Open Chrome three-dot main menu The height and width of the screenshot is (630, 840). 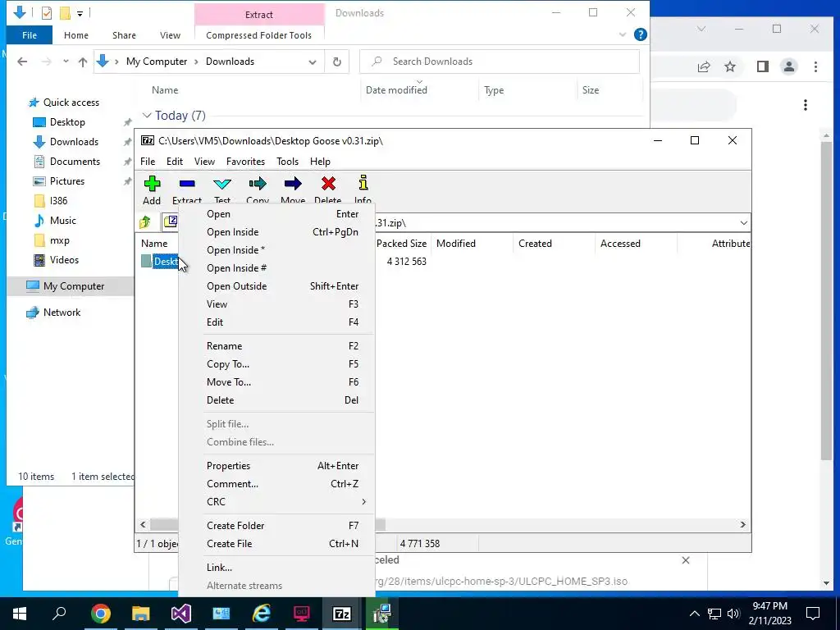pyautogui.click(x=815, y=66)
